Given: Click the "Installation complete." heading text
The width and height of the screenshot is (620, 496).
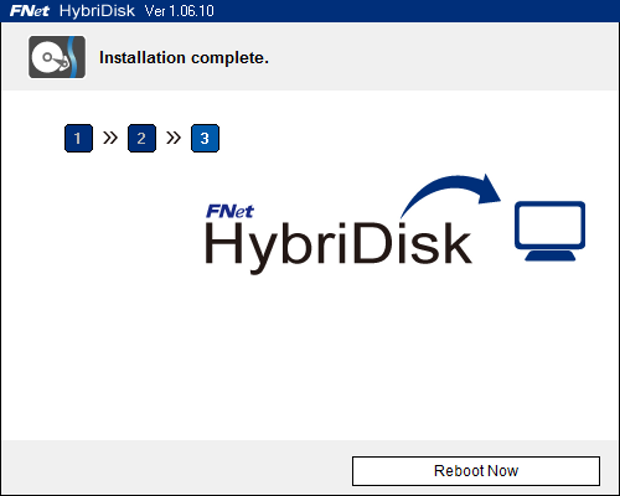Looking at the screenshot, I should tap(184, 58).
